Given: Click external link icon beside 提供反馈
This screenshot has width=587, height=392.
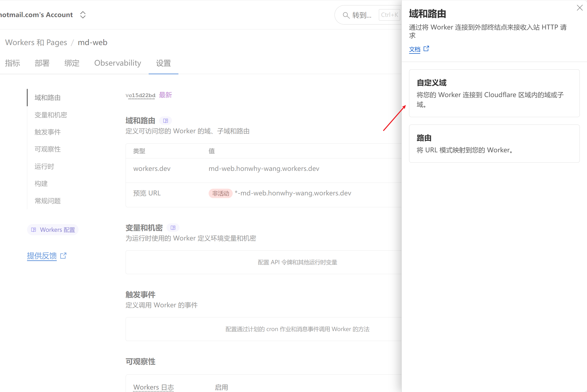Looking at the screenshot, I should 63,256.
